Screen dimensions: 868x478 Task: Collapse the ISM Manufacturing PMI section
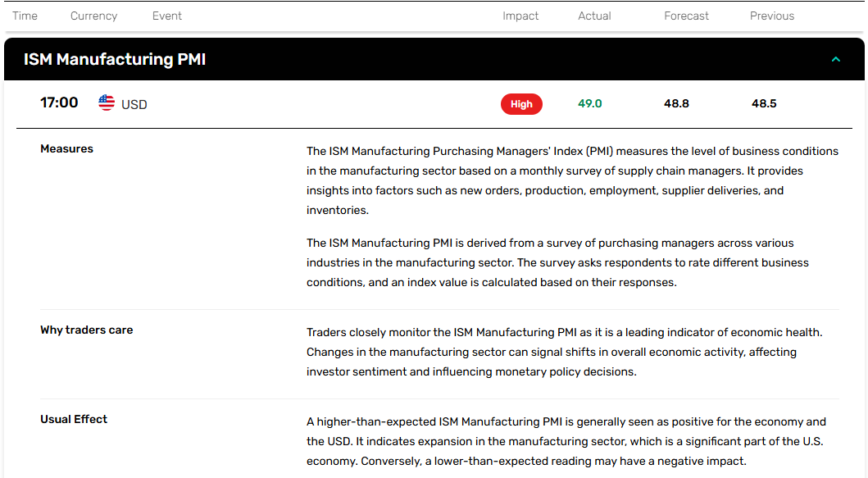[x=836, y=59]
